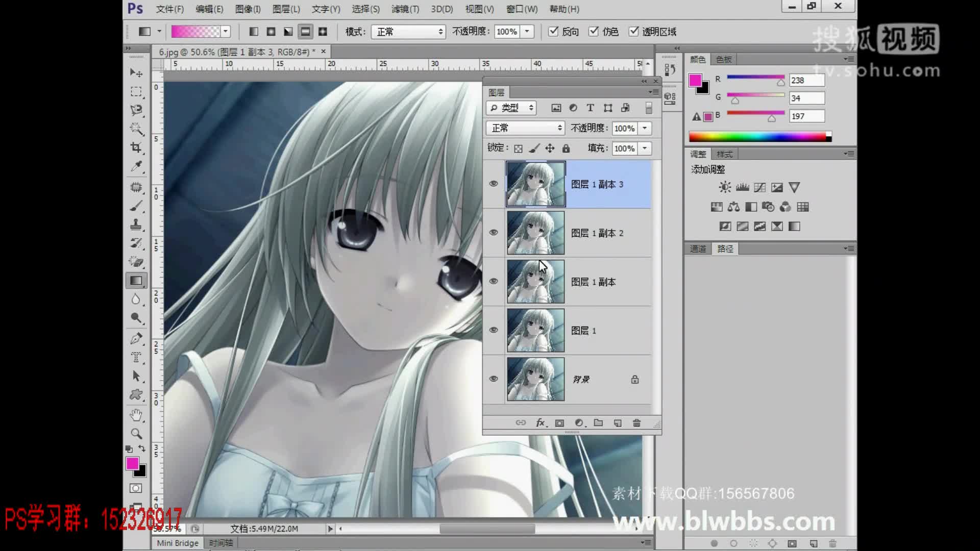Image resolution: width=980 pixels, height=551 pixels.
Task: Select layer thumbnail of 图层 1 副本 2
Action: 535,233
